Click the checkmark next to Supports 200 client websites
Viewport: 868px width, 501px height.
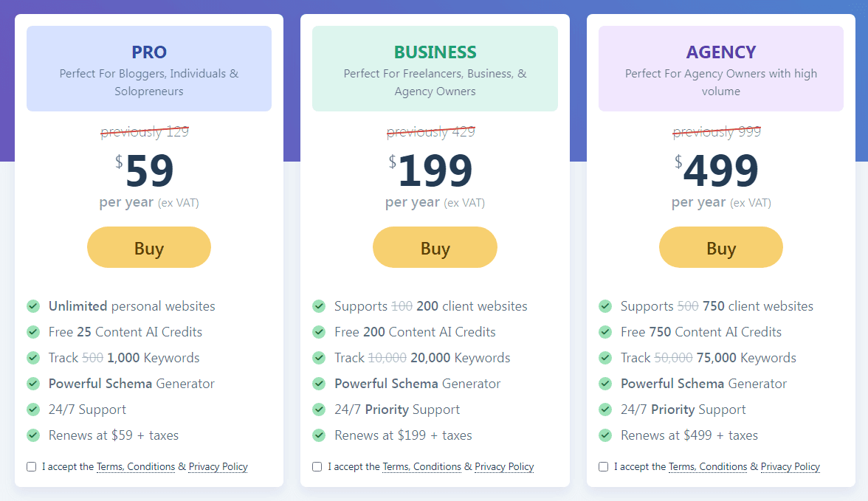[319, 305]
